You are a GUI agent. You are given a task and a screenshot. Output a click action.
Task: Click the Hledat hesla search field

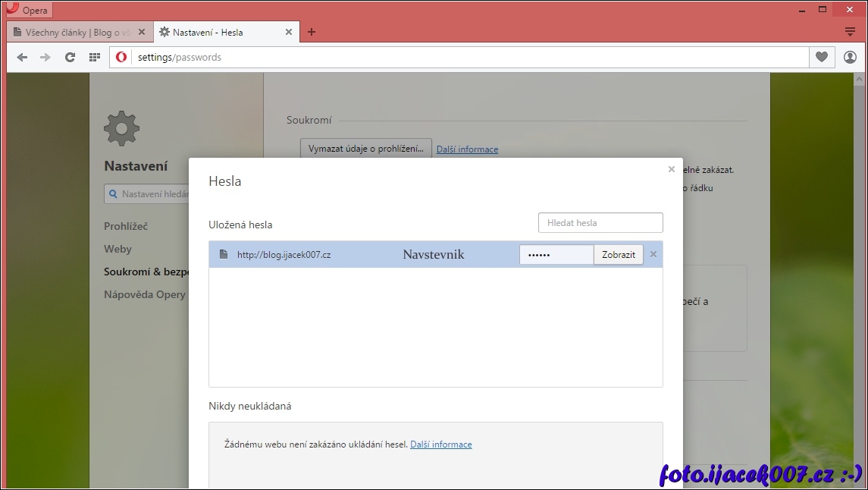(x=600, y=223)
